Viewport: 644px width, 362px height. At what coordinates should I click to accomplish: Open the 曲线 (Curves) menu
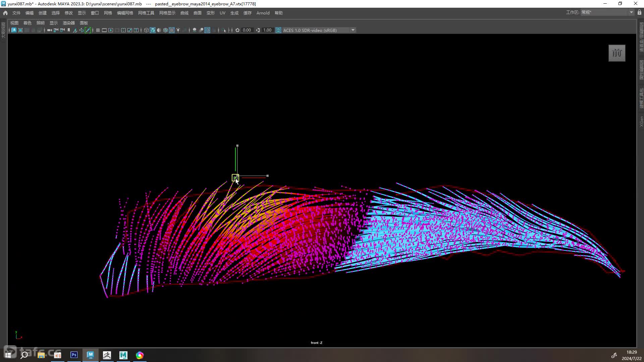(x=184, y=13)
